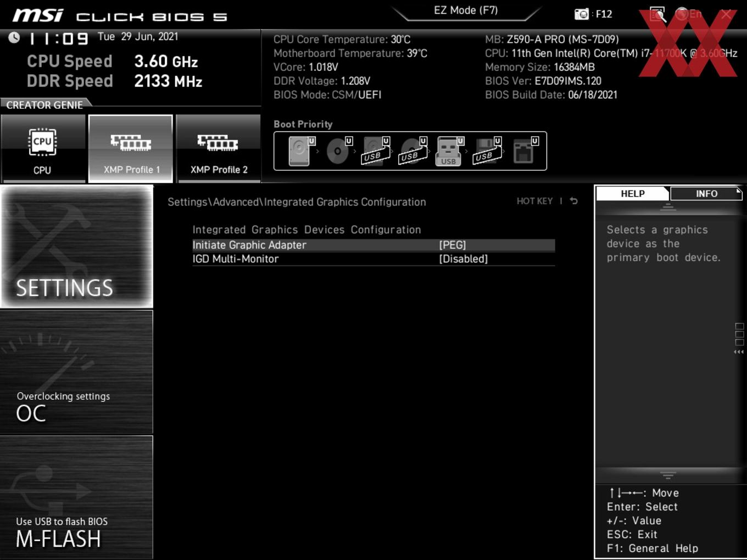Open the Initiate Graphic Adapter [PEG] value
The width and height of the screenshot is (747, 560).
point(453,245)
